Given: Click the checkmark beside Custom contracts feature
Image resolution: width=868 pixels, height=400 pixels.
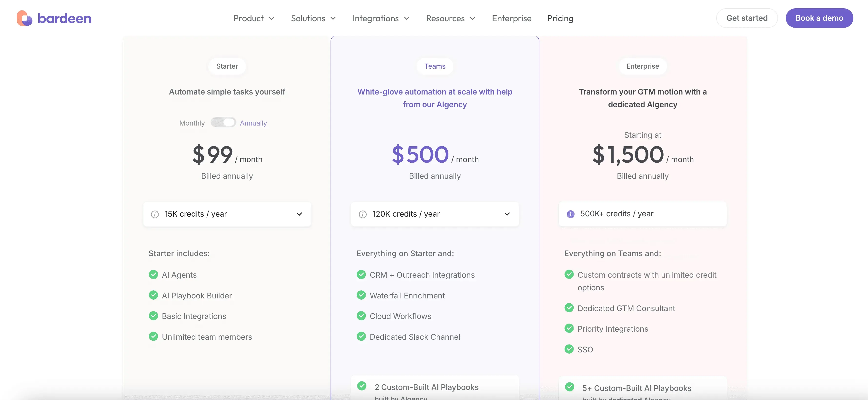Looking at the screenshot, I should (x=569, y=274).
